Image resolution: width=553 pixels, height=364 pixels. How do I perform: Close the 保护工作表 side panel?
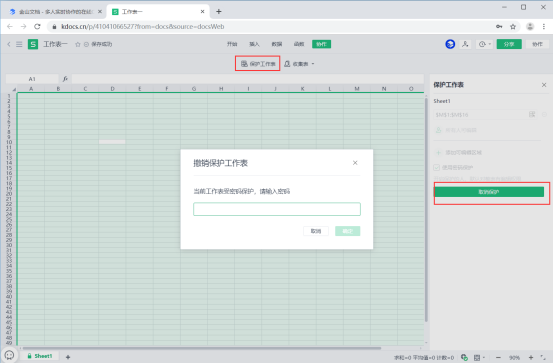point(544,85)
